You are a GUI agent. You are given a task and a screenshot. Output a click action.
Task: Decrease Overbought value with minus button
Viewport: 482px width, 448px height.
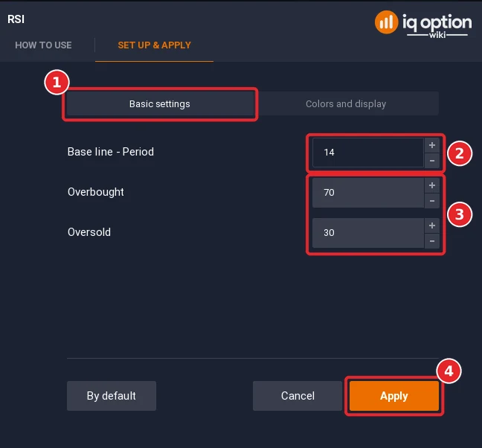pos(432,201)
